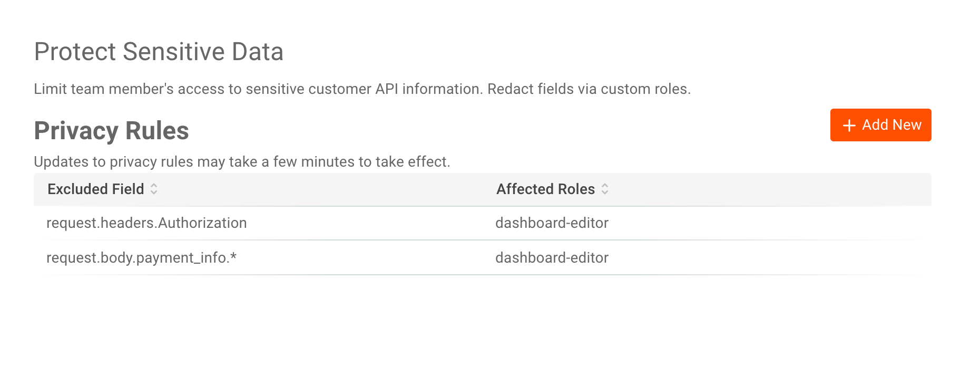Click dashboard-editor role in the Authorization row
The image size is (980, 385).
click(x=552, y=223)
